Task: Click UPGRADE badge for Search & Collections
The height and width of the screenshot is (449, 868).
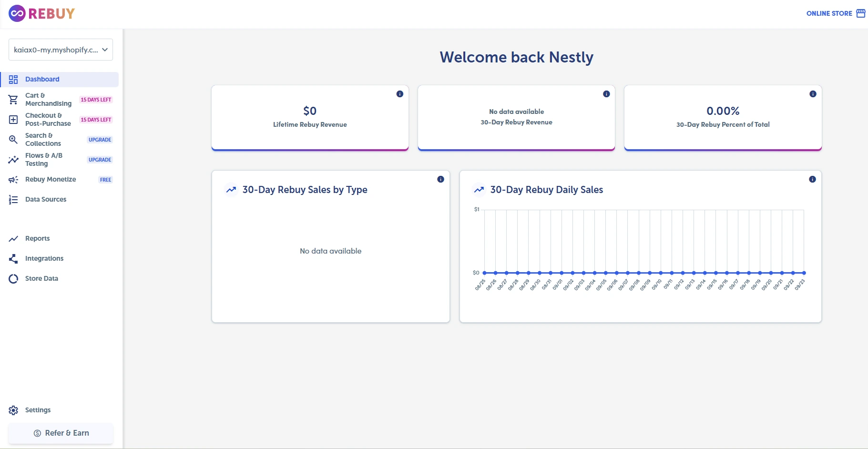Action: coord(100,140)
